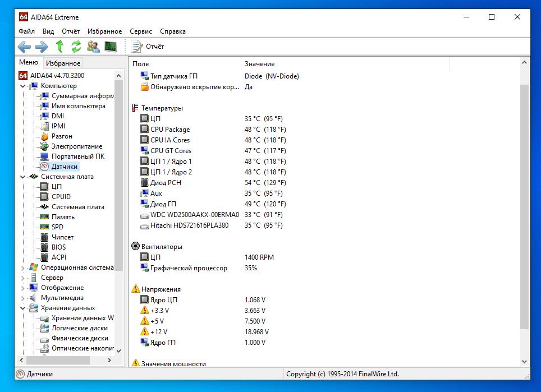Viewport: 541px width, 392px height.
Task: Click the Отчёт report toolbar button
Action: 148,47
